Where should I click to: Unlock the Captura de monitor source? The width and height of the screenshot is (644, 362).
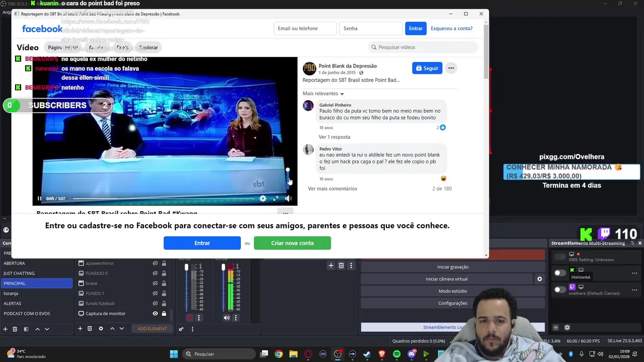[x=164, y=313]
